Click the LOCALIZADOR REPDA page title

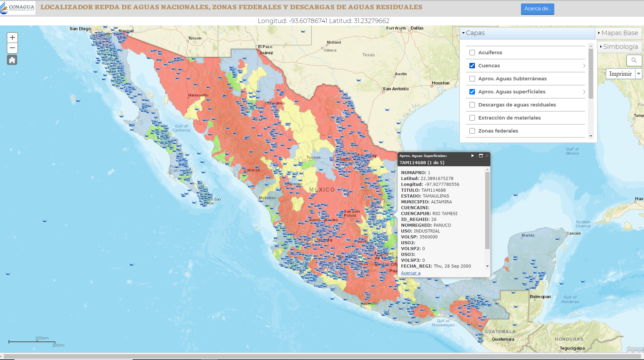pos(231,7)
